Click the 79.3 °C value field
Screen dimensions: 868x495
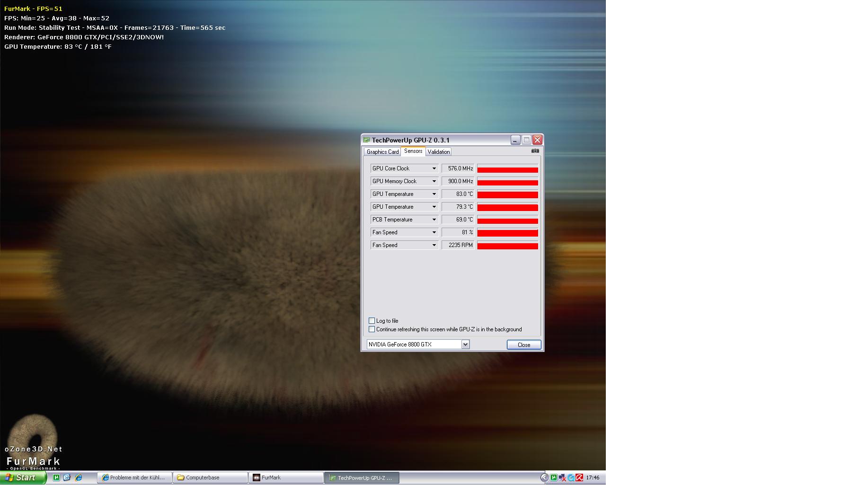tap(458, 207)
